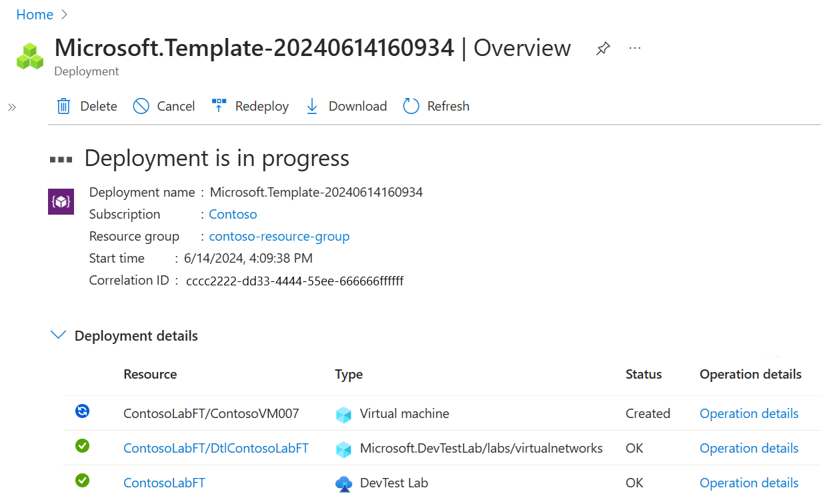Go to Home breadcrumb
The image size is (821, 504).
(x=35, y=15)
